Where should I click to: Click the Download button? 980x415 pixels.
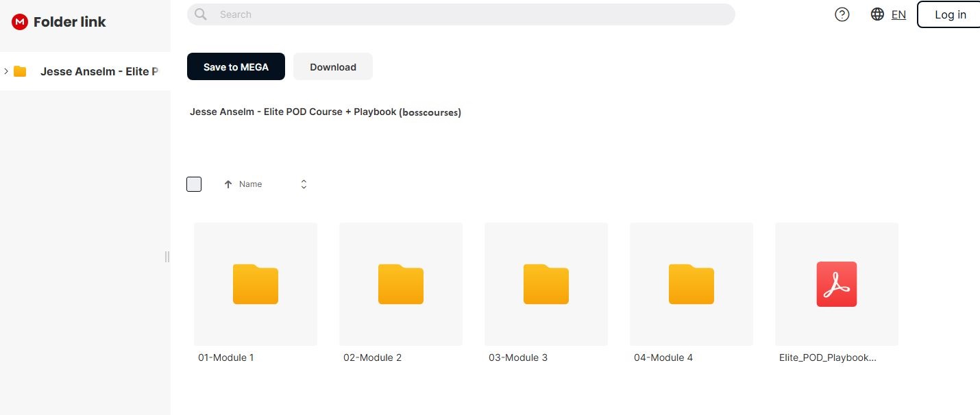tap(333, 67)
